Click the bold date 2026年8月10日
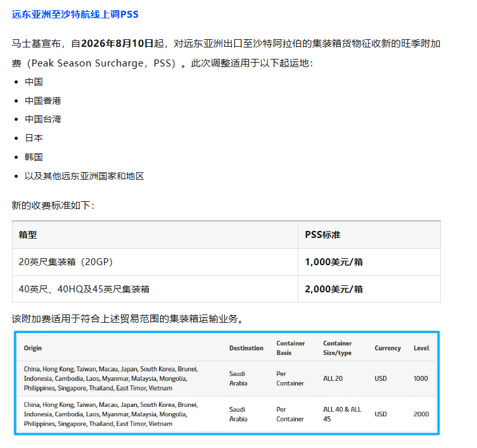Screen dimensions: 477x448 pos(117,44)
